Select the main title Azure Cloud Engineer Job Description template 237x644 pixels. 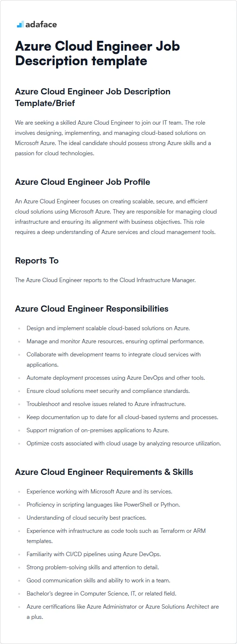coord(97,53)
